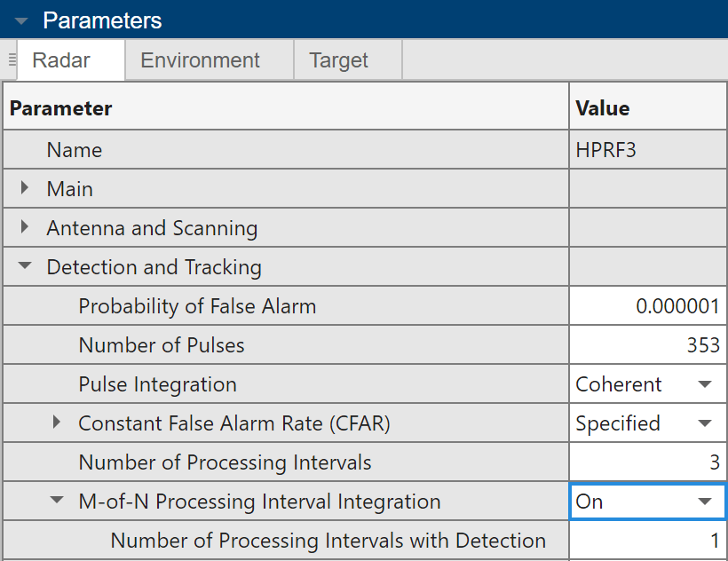Screen dimensions: 728x561
Task: Click the Processing Intervals with Detection value
Action: coord(646,541)
